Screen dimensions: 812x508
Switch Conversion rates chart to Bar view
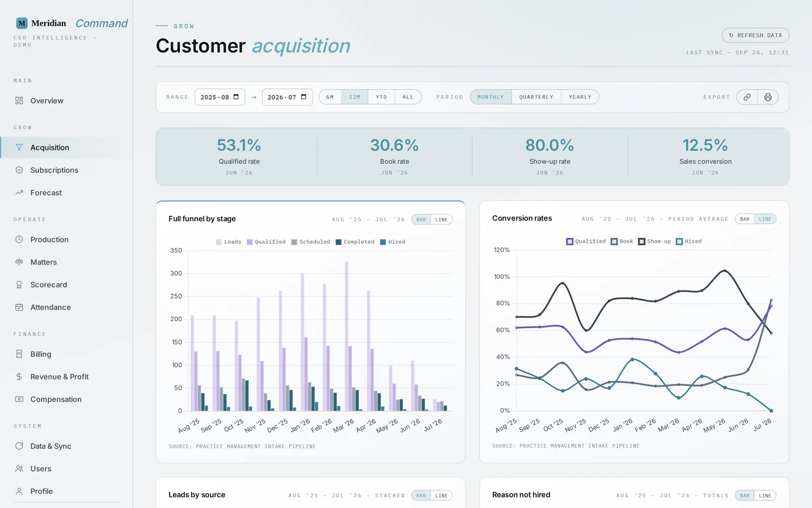(745, 219)
